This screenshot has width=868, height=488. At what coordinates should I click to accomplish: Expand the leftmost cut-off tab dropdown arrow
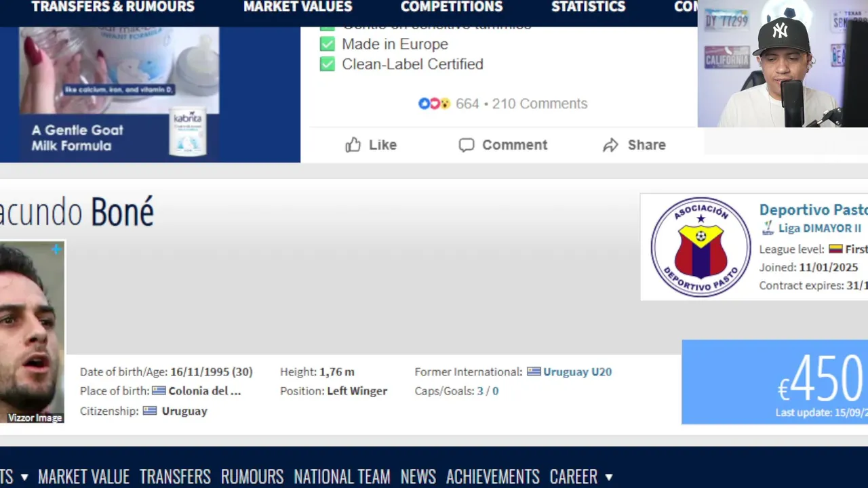[24, 477]
